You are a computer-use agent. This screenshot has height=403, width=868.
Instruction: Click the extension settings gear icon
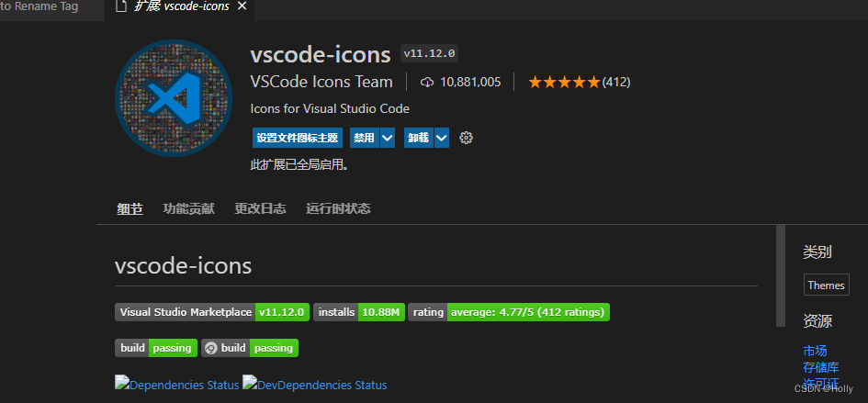[466, 138]
